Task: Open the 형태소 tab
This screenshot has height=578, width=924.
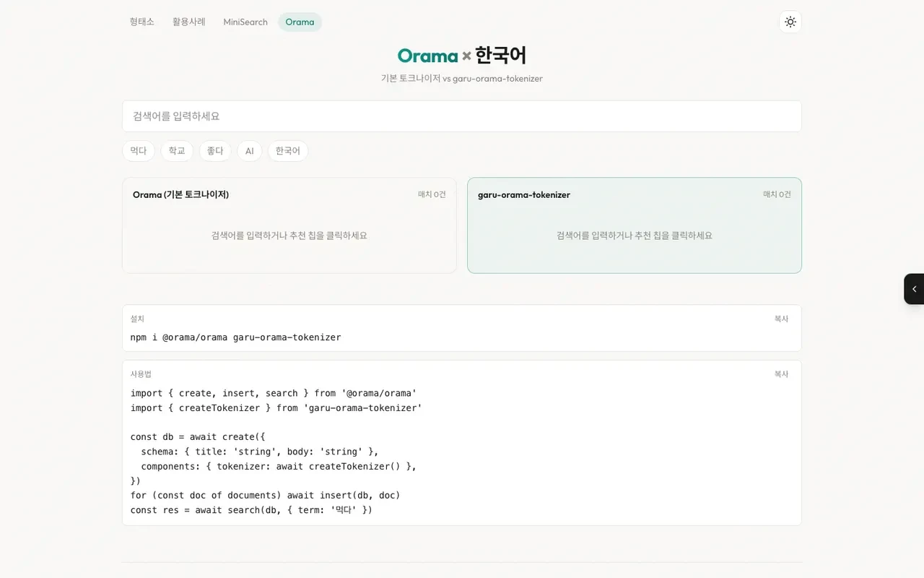Action: click(142, 22)
